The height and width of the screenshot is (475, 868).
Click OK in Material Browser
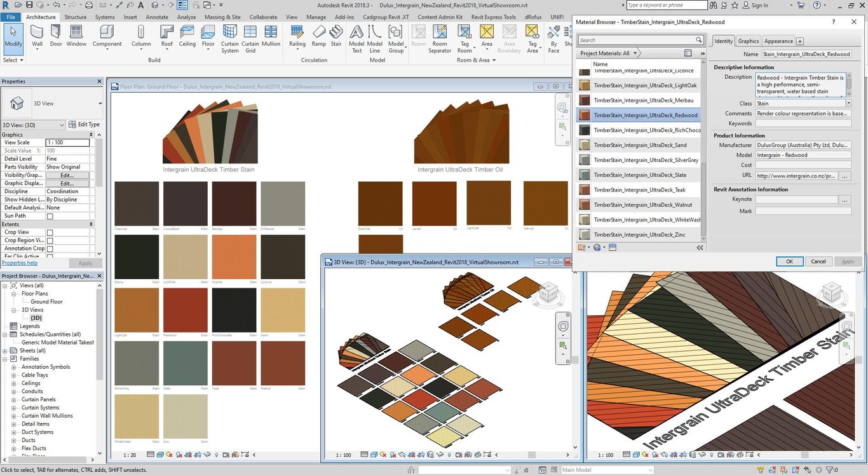(x=789, y=261)
